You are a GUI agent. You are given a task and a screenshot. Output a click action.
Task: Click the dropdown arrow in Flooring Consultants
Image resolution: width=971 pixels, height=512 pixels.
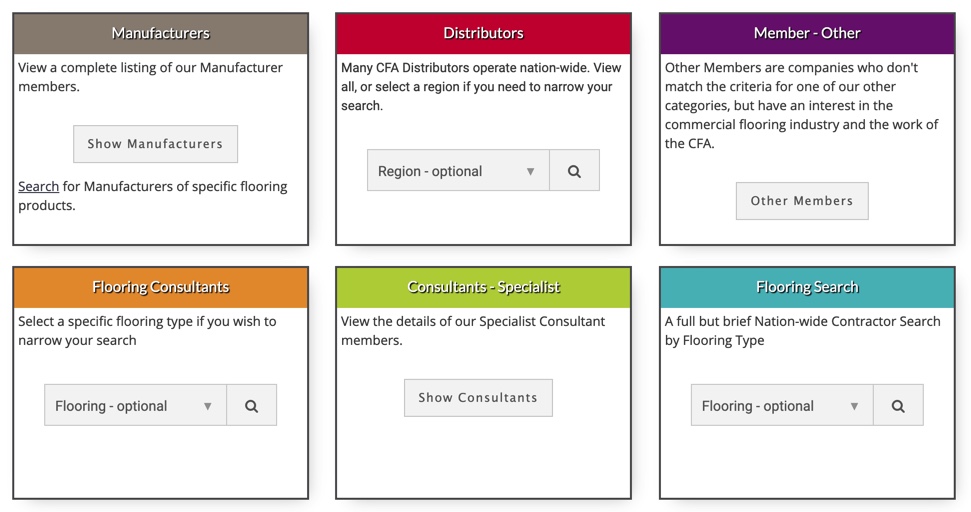[208, 406]
